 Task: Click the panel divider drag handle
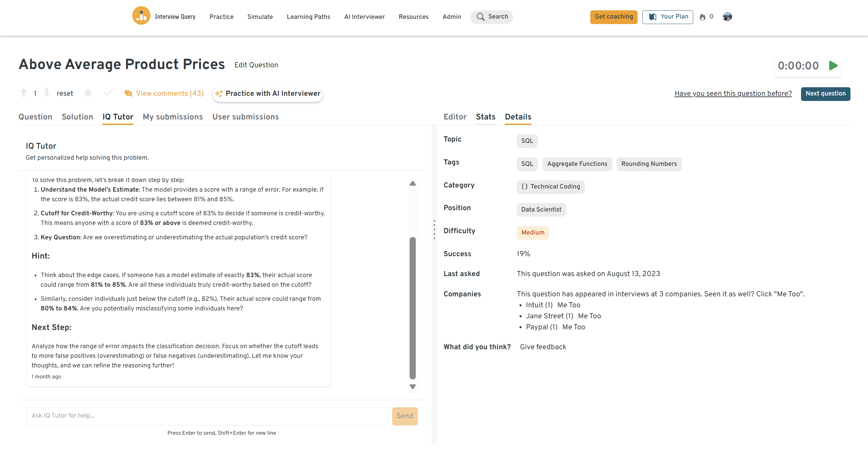click(x=434, y=229)
